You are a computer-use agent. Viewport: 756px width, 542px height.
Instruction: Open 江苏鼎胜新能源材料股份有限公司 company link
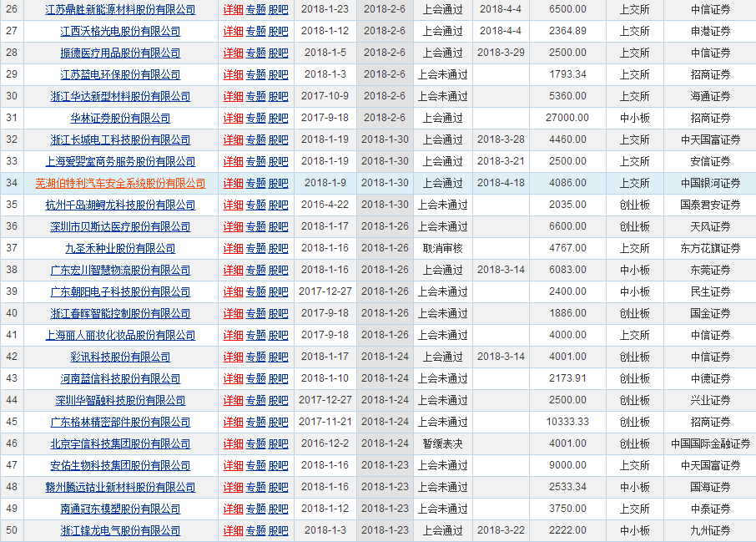click(x=120, y=10)
